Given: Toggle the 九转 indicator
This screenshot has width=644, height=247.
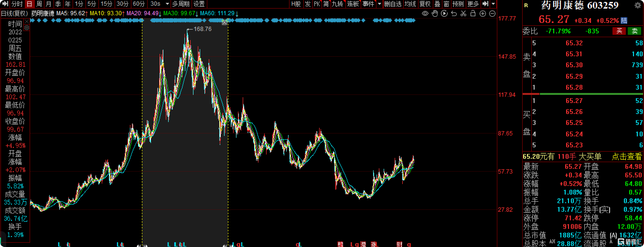Looking at the screenshot, I should [337, 4].
